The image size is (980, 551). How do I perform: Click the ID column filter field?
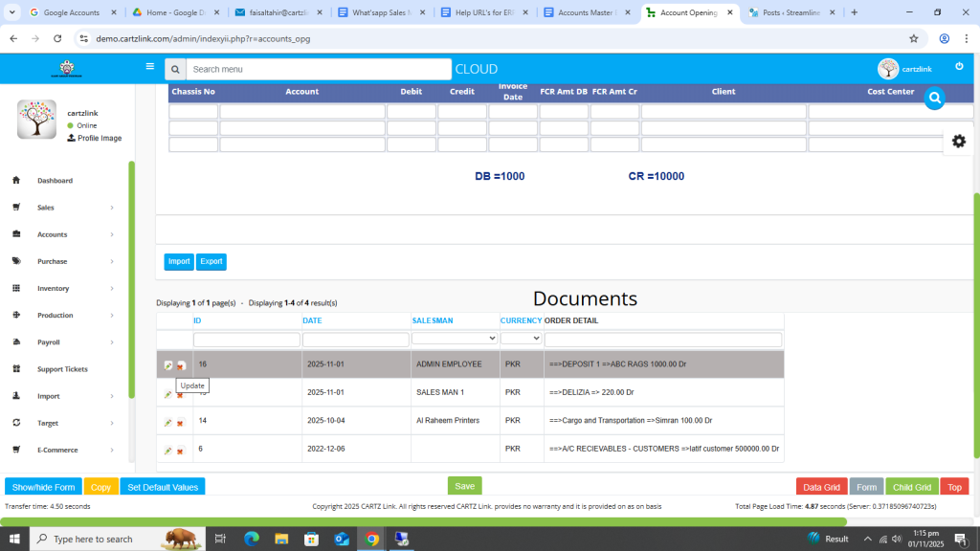(247, 340)
